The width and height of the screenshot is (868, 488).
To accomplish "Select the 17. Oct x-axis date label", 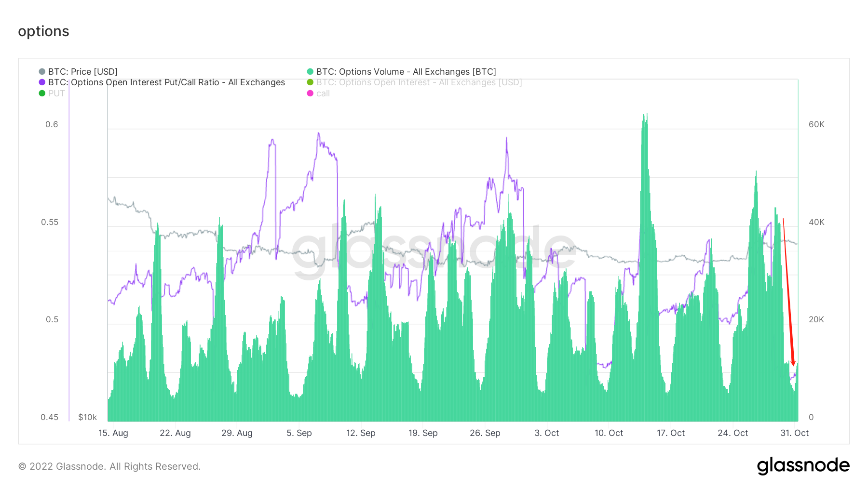I will [670, 433].
